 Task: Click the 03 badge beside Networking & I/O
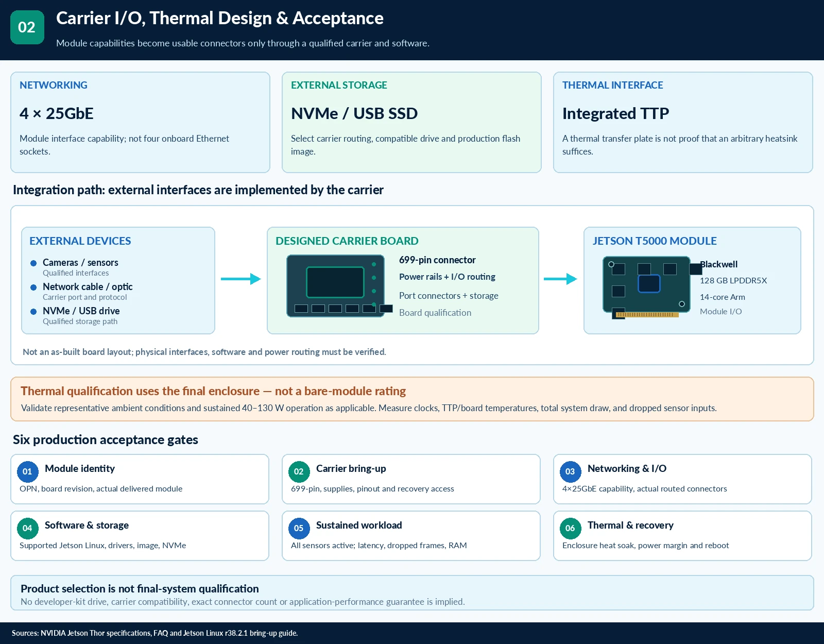coord(571,471)
